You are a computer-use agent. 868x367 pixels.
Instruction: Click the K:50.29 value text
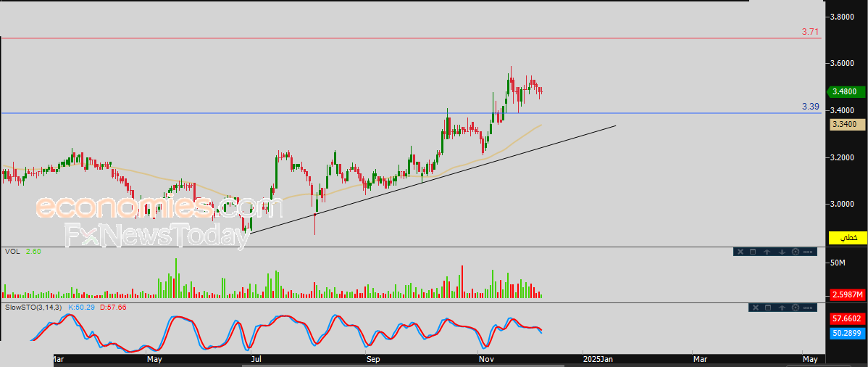coord(82,307)
